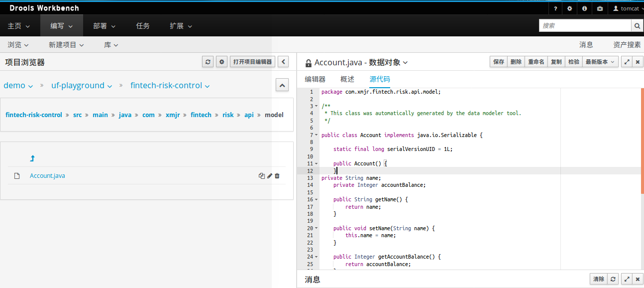Open the 最新版本 version dropdown

click(601, 62)
